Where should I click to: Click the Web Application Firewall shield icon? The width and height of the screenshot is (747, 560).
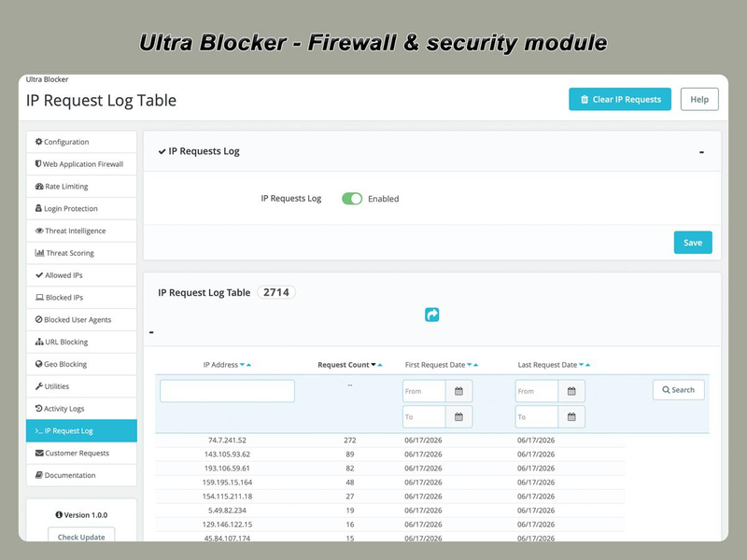[38, 164]
